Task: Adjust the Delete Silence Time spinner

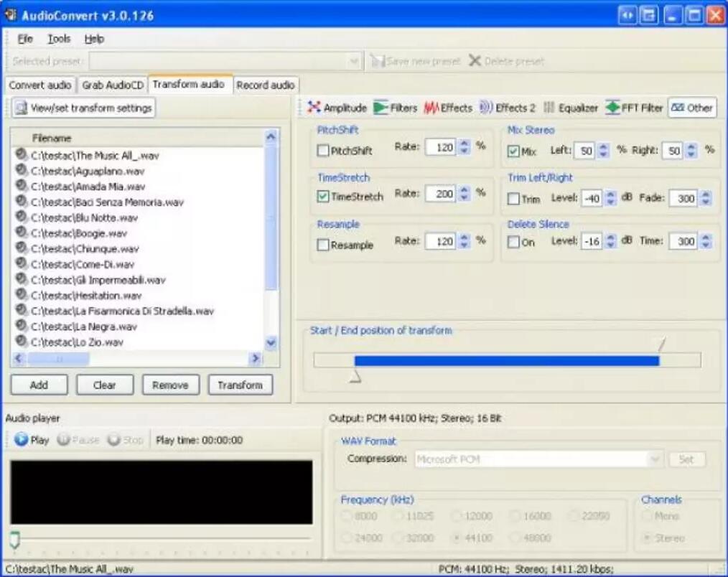Action: 706,241
